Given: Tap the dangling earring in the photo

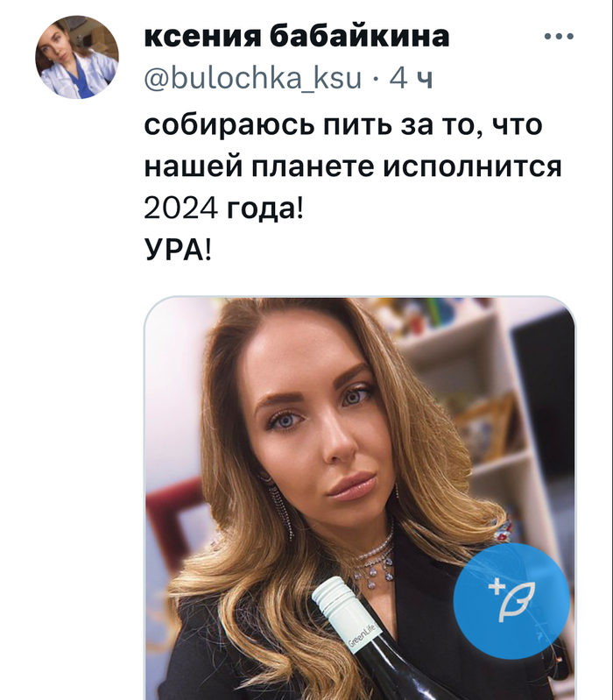Looking at the screenshot, I should [281, 509].
